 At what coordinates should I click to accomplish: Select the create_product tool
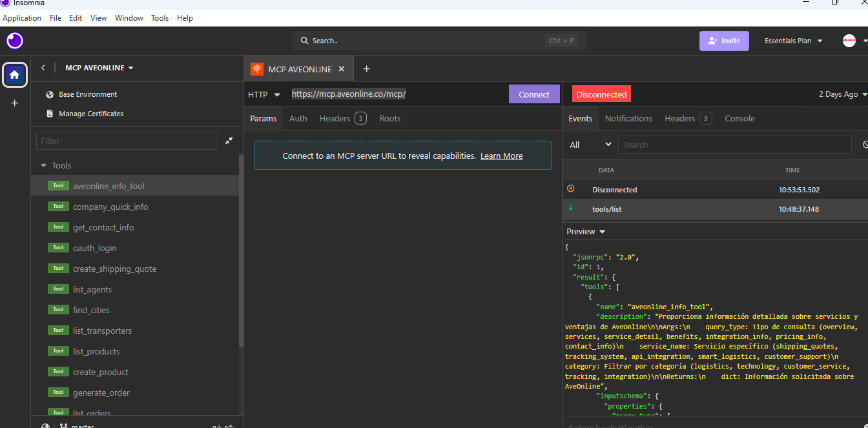point(135,372)
